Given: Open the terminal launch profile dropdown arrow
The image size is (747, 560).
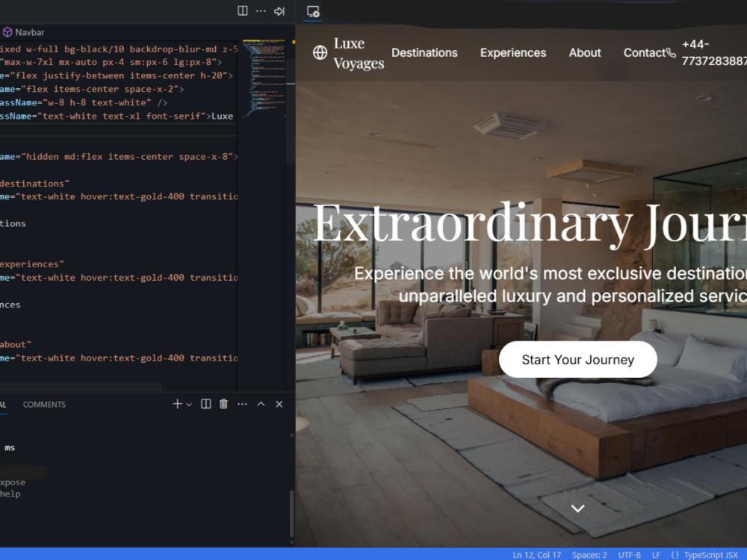Looking at the screenshot, I should click(189, 404).
